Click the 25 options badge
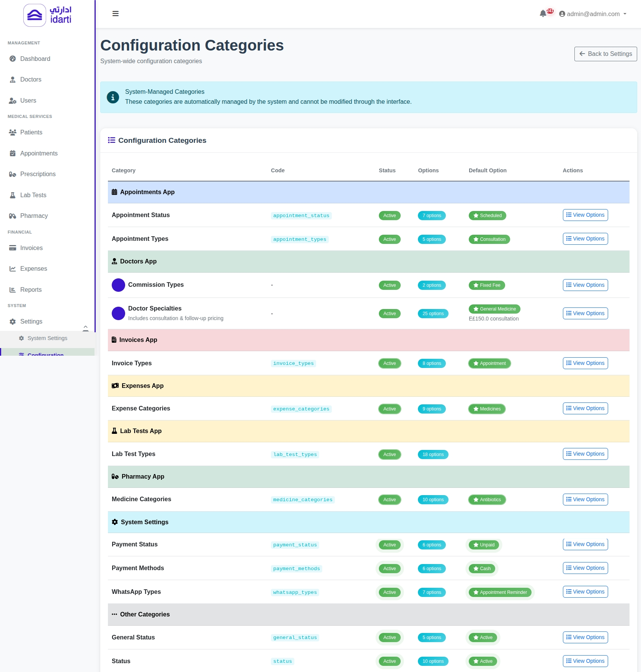Viewport: 641px width, 672px height. tap(433, 314)
